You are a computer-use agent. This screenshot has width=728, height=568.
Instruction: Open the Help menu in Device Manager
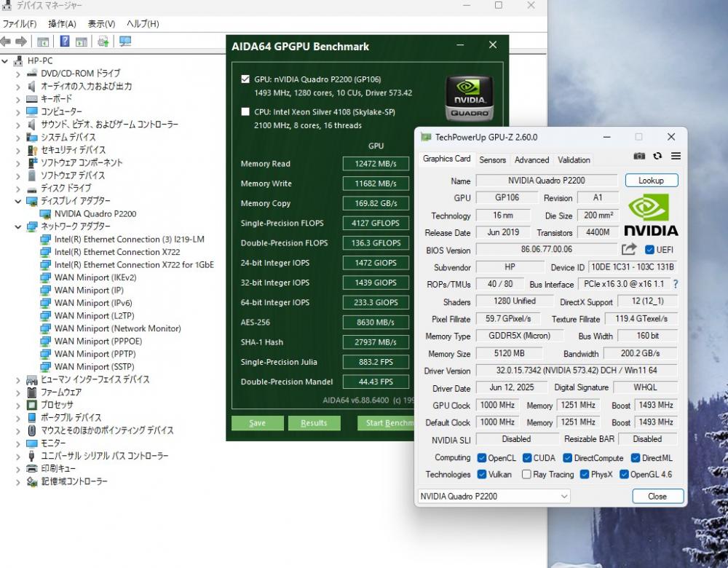click(x=143, y=24)
